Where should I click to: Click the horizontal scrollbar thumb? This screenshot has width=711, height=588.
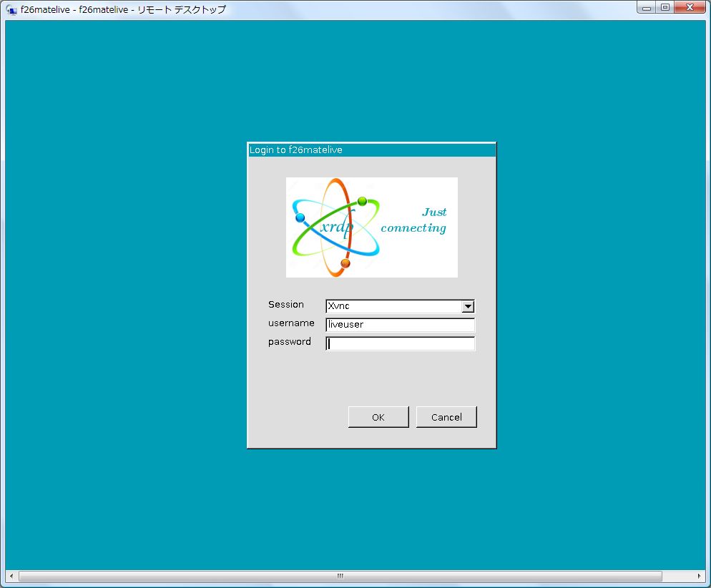(340, 576)
